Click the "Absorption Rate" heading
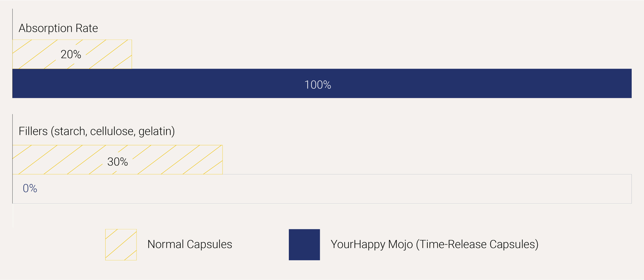Viewport: 644px width, 280px height. (x=58, y=28)
